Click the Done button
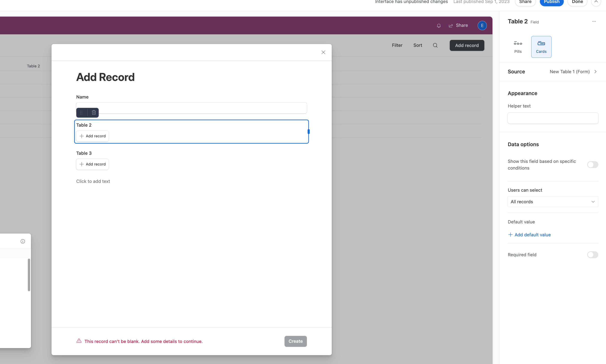Viewport: 606px width, 364px height. tap(577, 2)
